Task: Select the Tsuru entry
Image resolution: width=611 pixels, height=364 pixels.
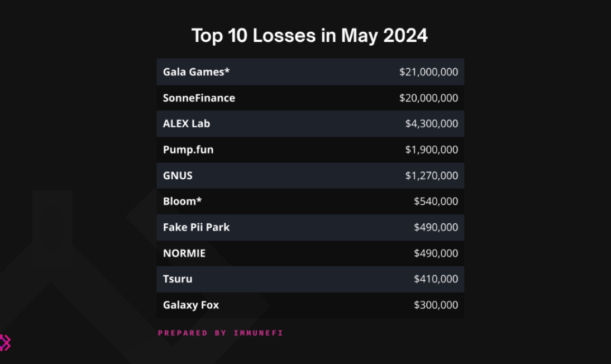Action: [178, 279]
